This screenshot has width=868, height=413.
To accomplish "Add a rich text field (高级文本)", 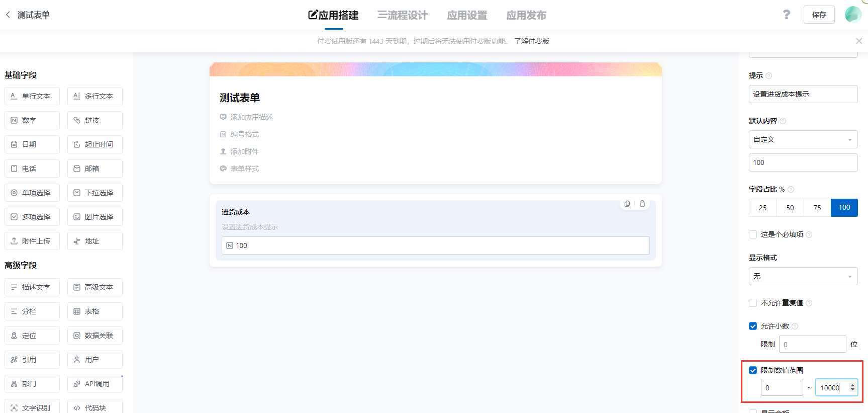I will pos(95,287).
